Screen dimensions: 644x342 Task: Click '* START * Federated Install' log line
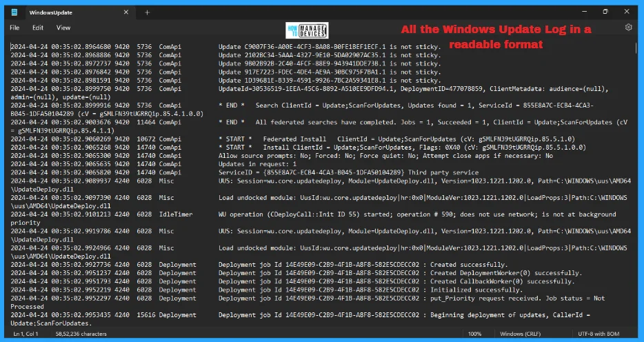pos(293,139)
